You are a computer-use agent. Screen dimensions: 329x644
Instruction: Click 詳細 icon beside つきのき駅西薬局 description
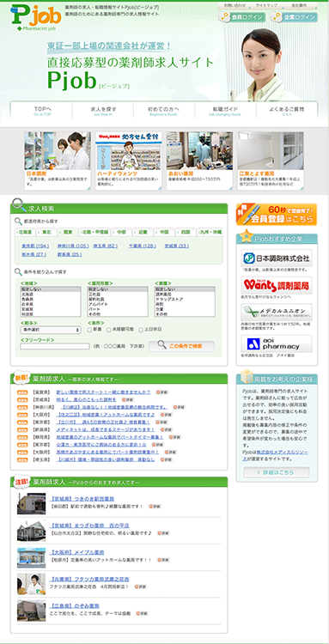155,507
